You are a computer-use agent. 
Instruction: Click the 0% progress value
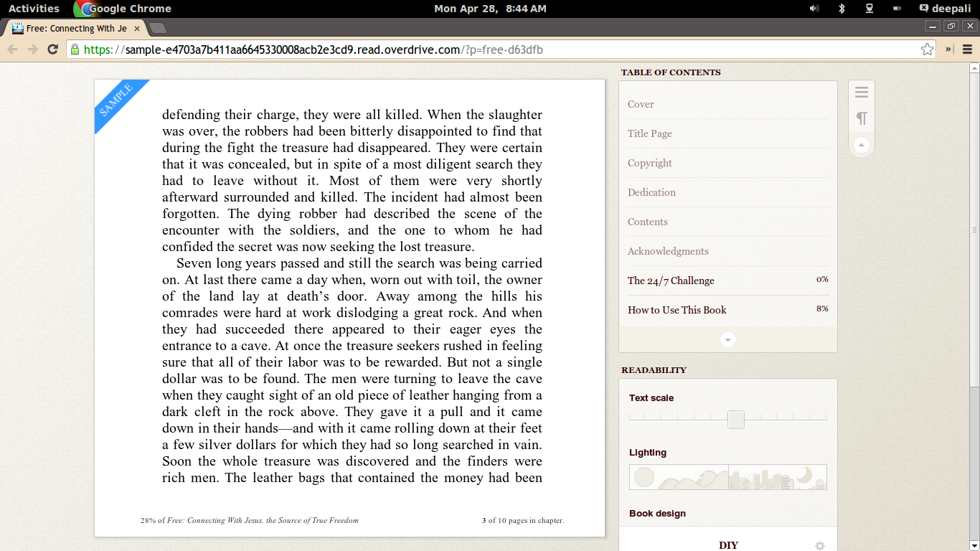click(822, 279)
